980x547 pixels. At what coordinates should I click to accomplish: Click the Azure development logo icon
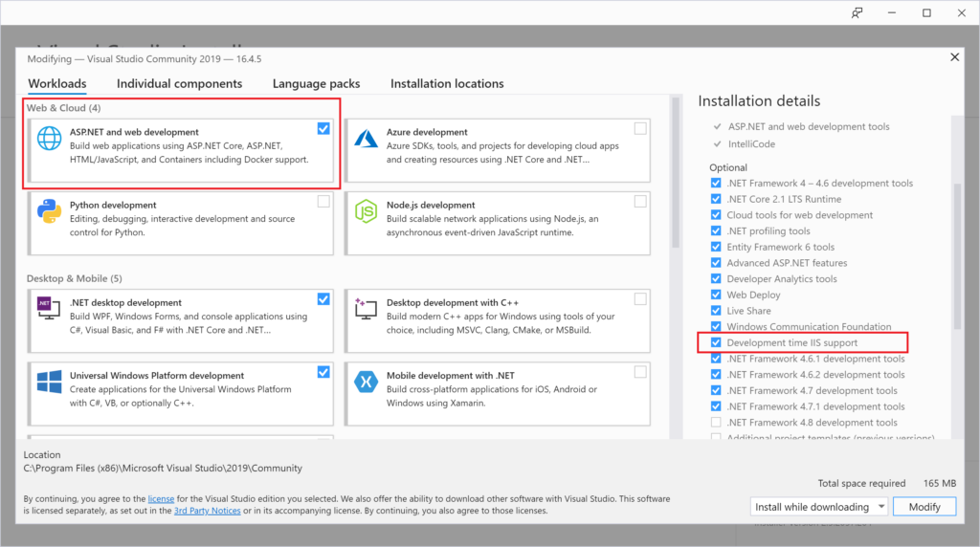(367, 138)
